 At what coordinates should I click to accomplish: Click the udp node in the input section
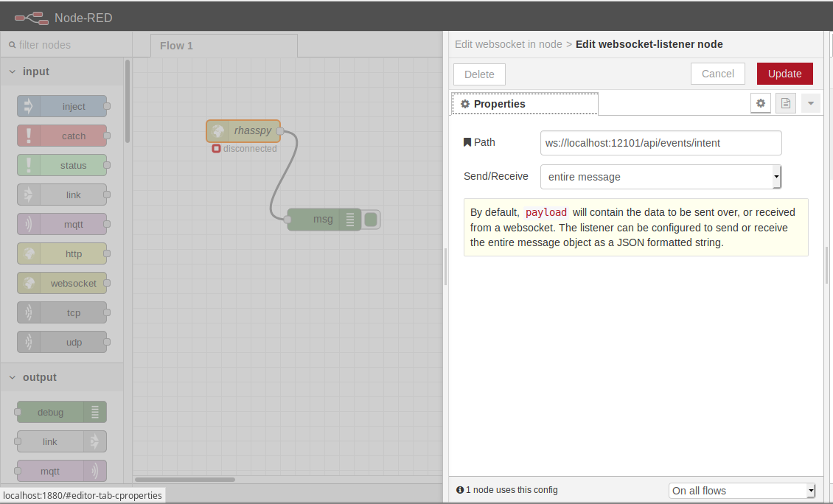(62, 342)
